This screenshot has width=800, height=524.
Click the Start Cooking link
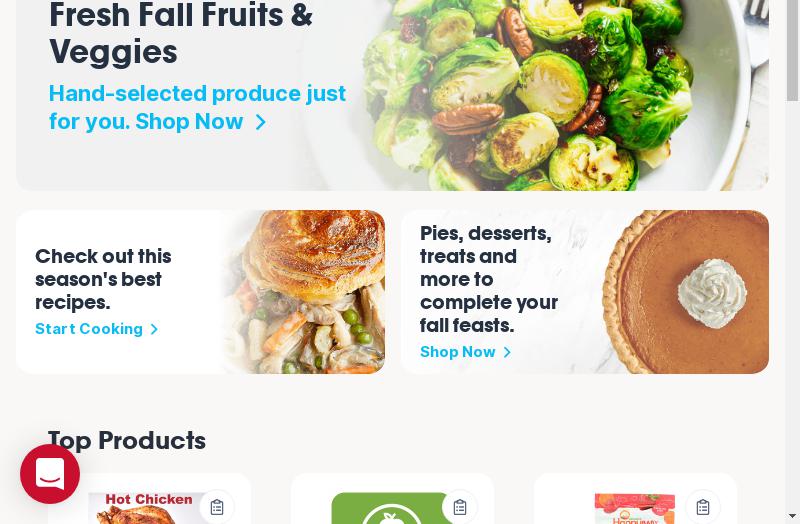point(89,329)
